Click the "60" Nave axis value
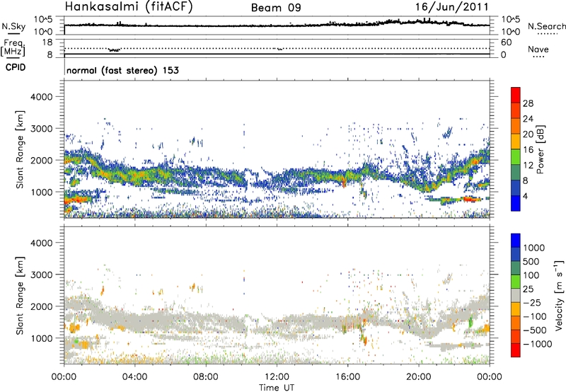The height and width of the screenshot is (392, 566). click(506, 42)
